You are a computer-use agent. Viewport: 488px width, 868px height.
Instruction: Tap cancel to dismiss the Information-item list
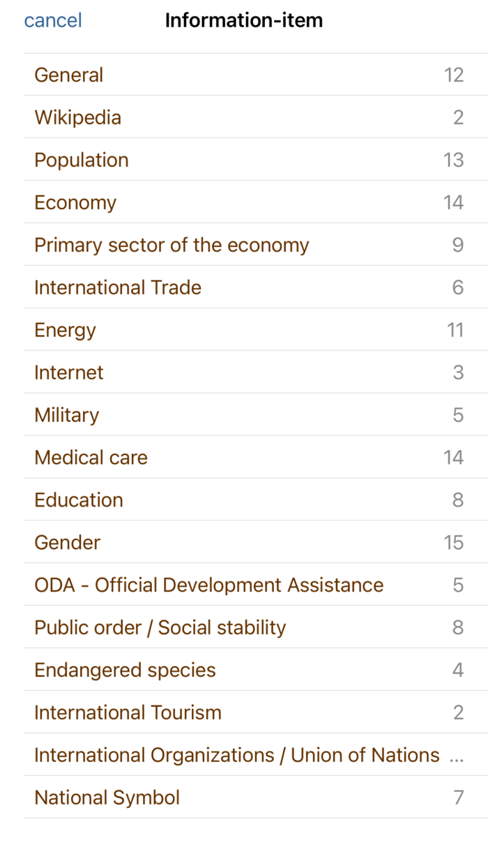pyautogui.click(x=52, y=20)
